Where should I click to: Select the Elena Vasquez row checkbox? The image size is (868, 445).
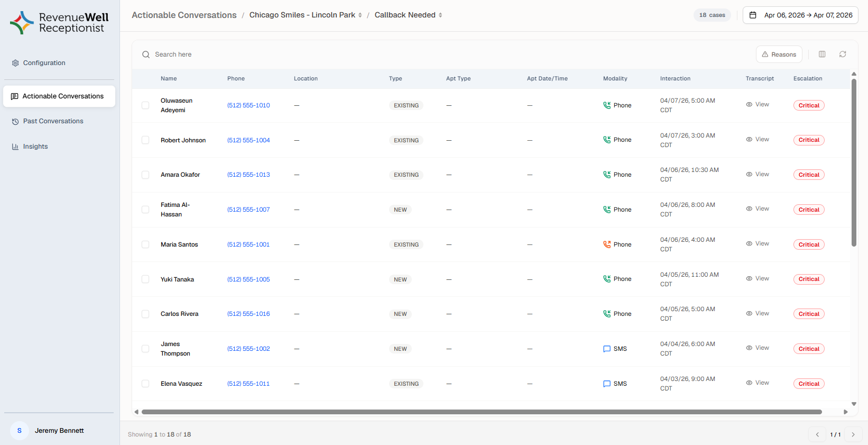coord(145,384)
